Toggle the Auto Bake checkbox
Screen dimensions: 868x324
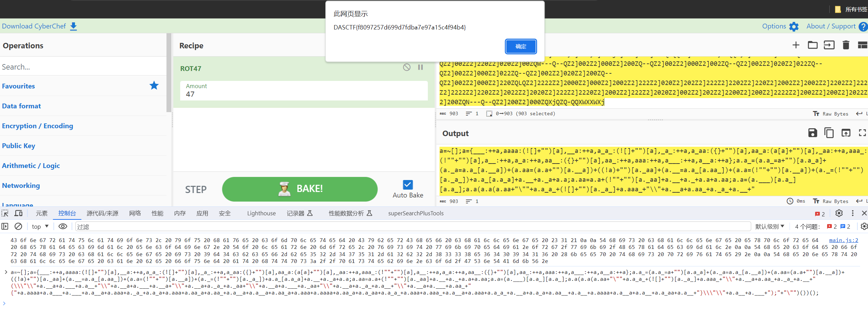coord(408,185)
